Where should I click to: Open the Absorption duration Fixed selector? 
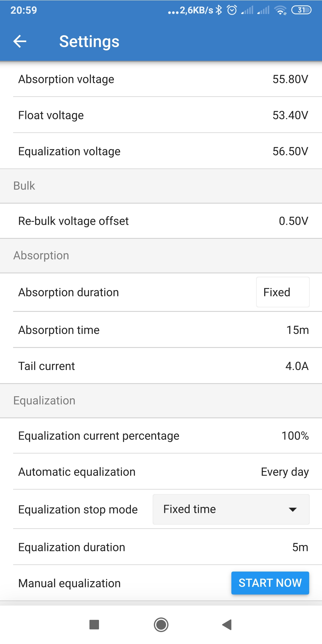(283, 292)
